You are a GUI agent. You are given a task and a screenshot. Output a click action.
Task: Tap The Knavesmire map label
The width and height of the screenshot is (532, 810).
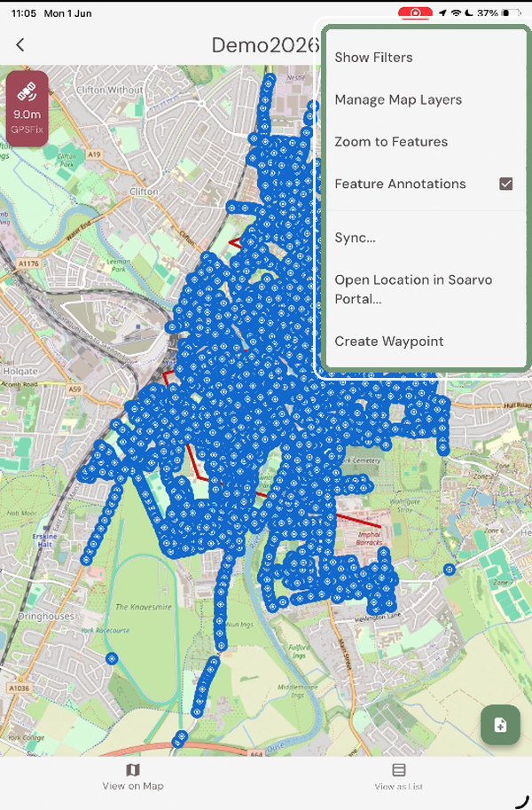tap(144, 607)
